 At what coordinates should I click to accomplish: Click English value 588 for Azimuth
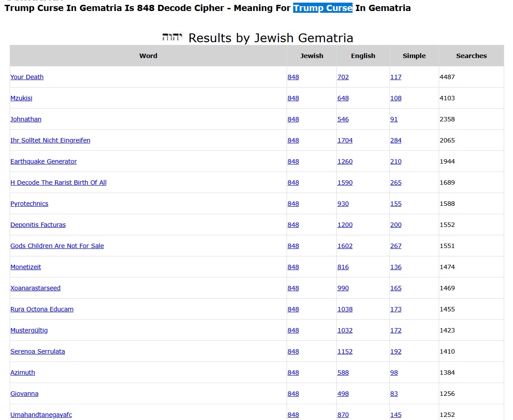(x=343, y=373)
